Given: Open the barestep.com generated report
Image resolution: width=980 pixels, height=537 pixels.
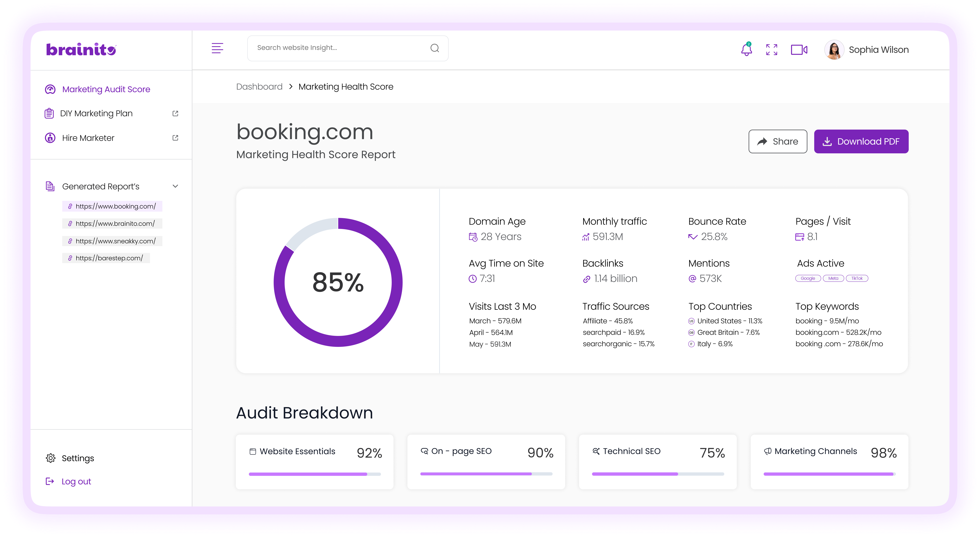Looking at the screenshot, I should (106, 258).
